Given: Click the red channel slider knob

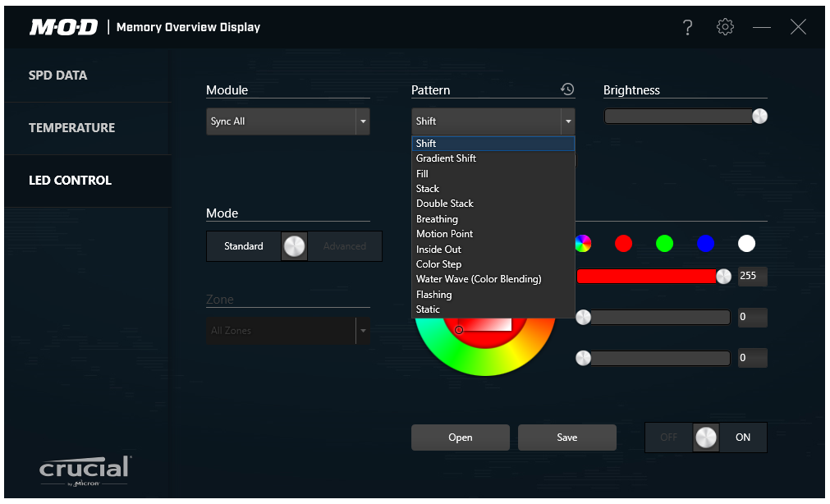Looking at the screenshot, I should point(723,277).
